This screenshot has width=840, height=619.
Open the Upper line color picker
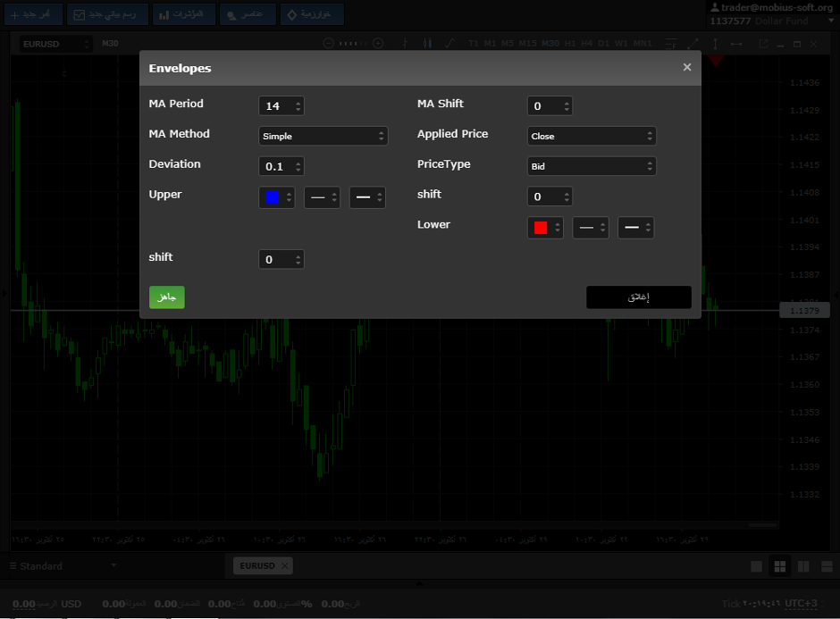pos(276,197)
